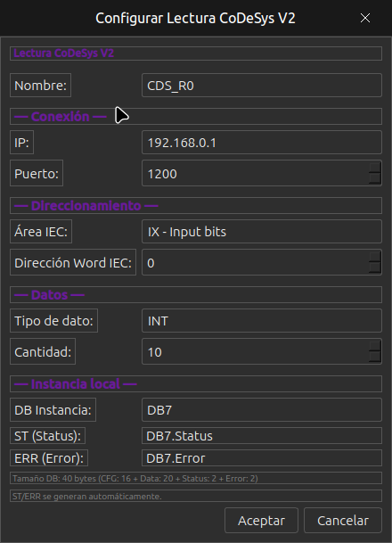
Task: Click the "ERR (Error):" label
Action: point(49,457)
